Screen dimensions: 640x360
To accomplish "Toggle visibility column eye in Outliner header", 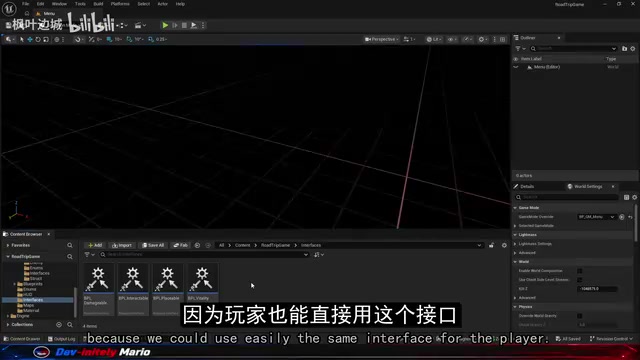I will point(516,59).
